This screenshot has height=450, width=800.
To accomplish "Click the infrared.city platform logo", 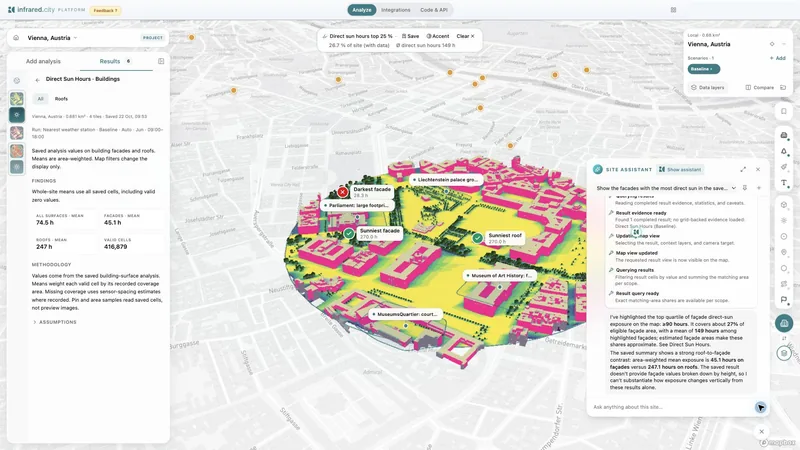I will tap(46, 10).
